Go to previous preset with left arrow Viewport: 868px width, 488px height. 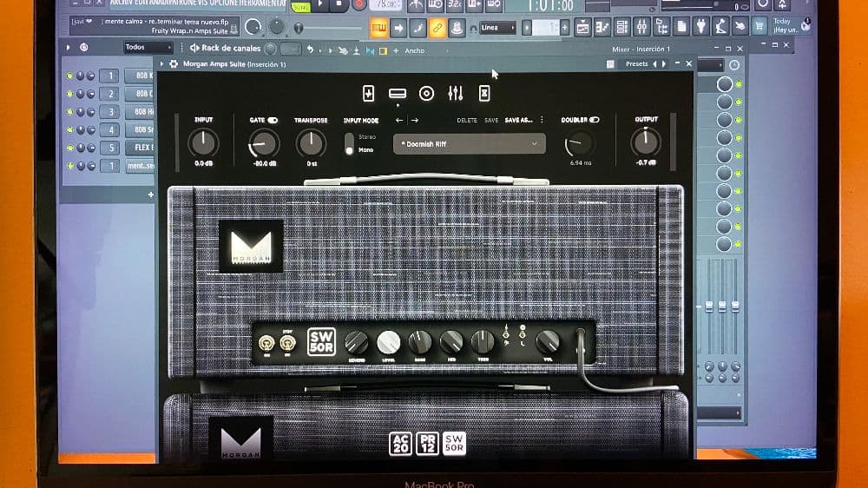click(x=399, y=120)
